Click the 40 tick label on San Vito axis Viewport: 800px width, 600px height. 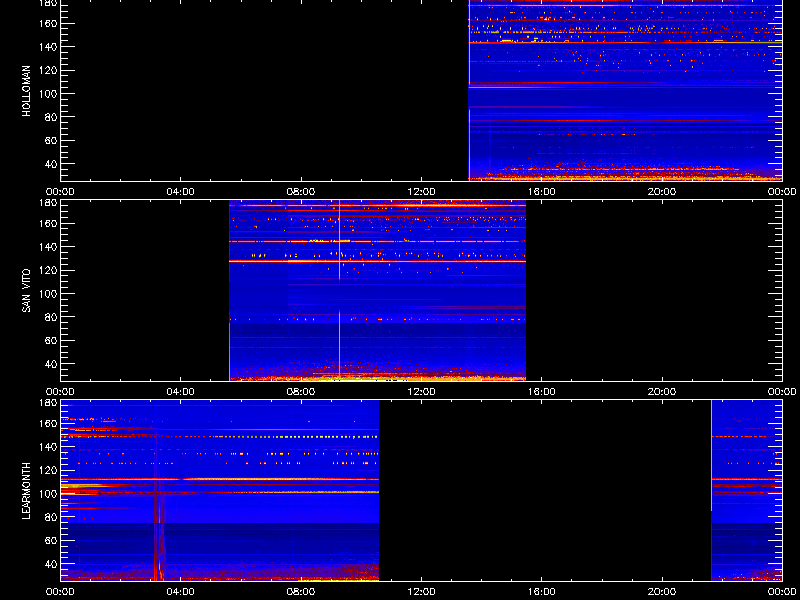point(51,364)
